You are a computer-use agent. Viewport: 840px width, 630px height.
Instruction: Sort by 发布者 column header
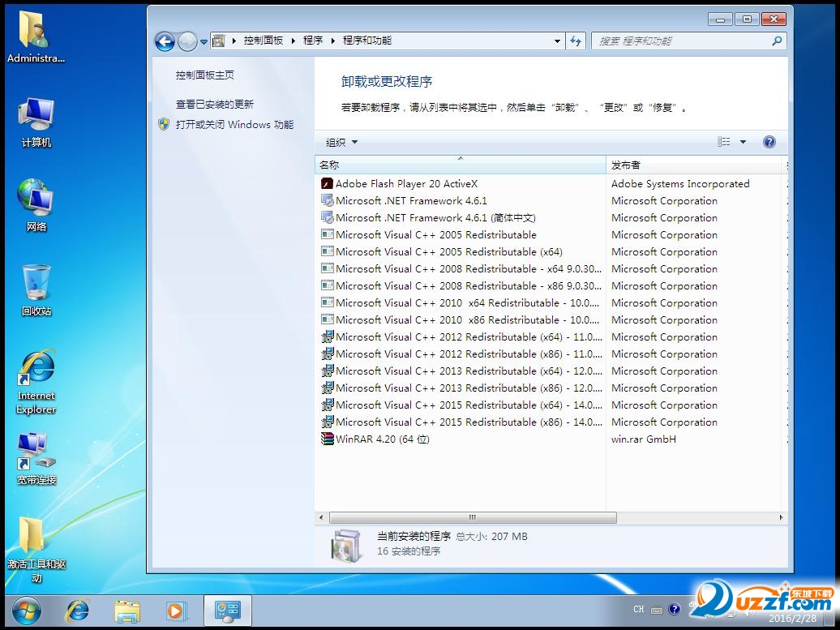(x=696, y=165)
